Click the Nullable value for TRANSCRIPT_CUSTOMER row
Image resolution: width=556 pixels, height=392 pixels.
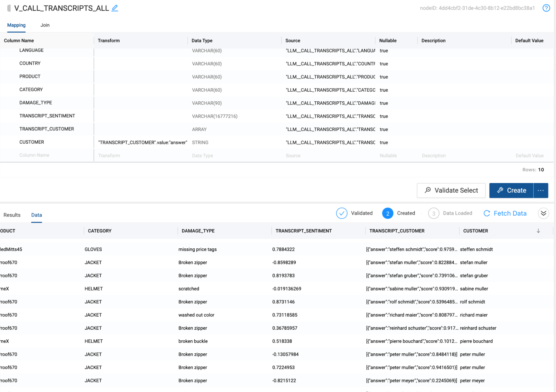(384, 129)
